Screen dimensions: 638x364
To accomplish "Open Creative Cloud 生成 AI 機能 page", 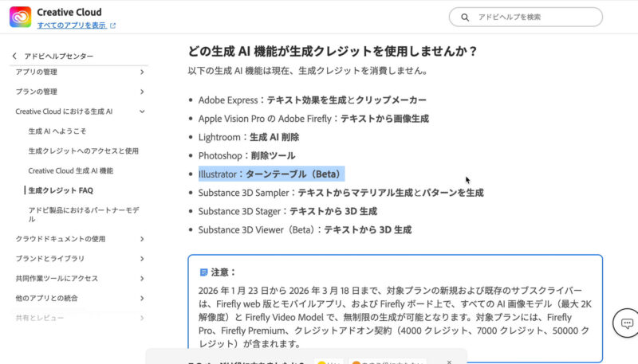I will (x=71, y=170).
